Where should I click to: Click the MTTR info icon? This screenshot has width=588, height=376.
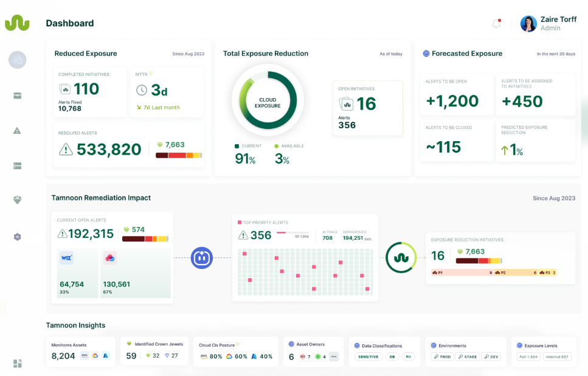point(151,74)
